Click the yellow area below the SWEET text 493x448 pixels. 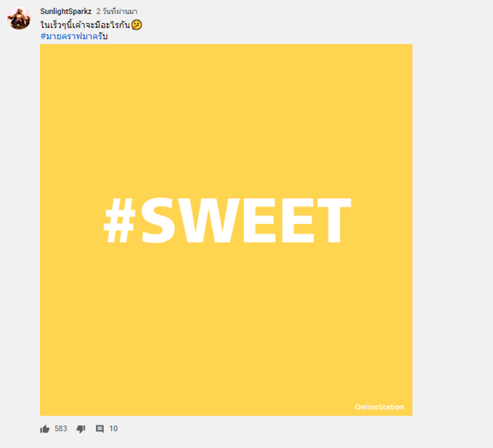(x=226, y=324)
